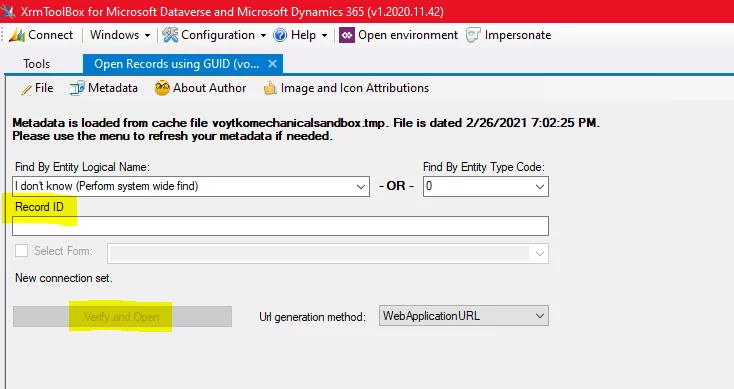734x389 pixels.
Task: Open the Url generation method dropdown
Action: 539,316
